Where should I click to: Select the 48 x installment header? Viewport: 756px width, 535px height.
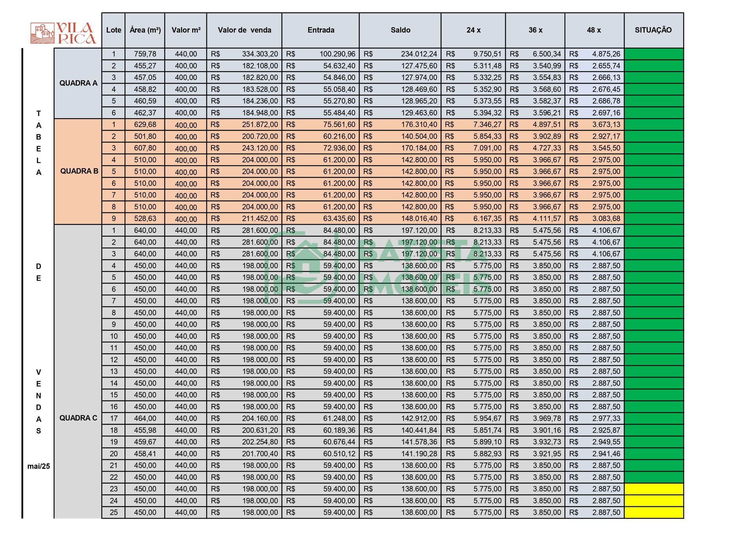594,30
